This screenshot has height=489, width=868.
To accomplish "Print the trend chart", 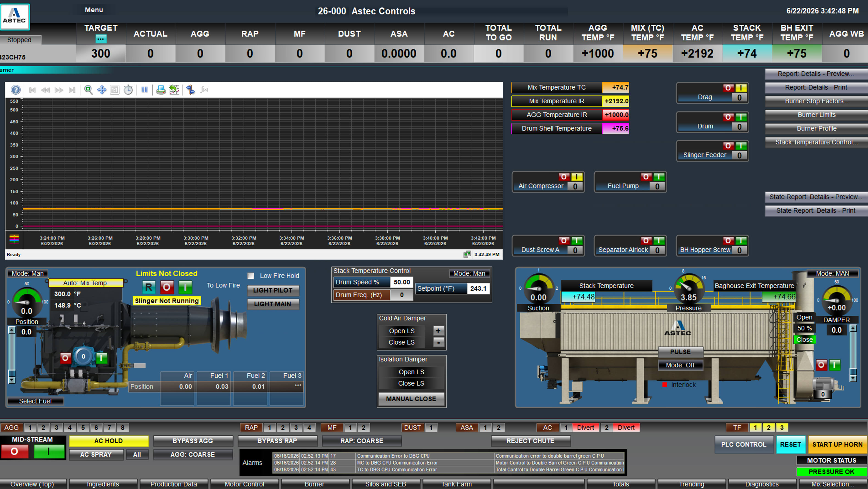I will [x=161, y=90].
